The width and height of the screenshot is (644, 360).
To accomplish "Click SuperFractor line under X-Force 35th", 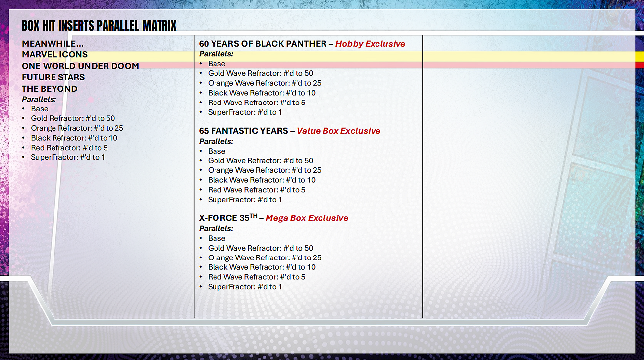I will point(245,287).
